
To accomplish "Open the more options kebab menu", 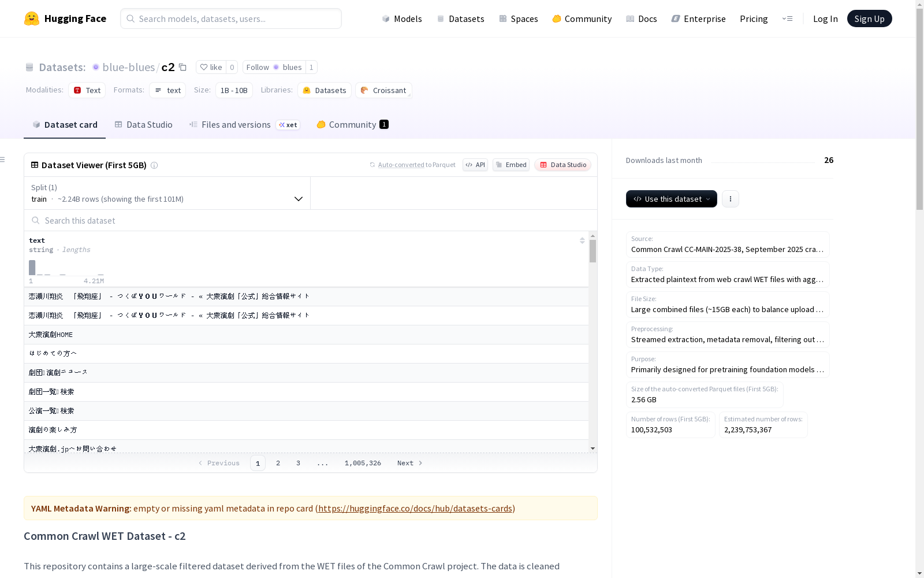I will 731,199.
